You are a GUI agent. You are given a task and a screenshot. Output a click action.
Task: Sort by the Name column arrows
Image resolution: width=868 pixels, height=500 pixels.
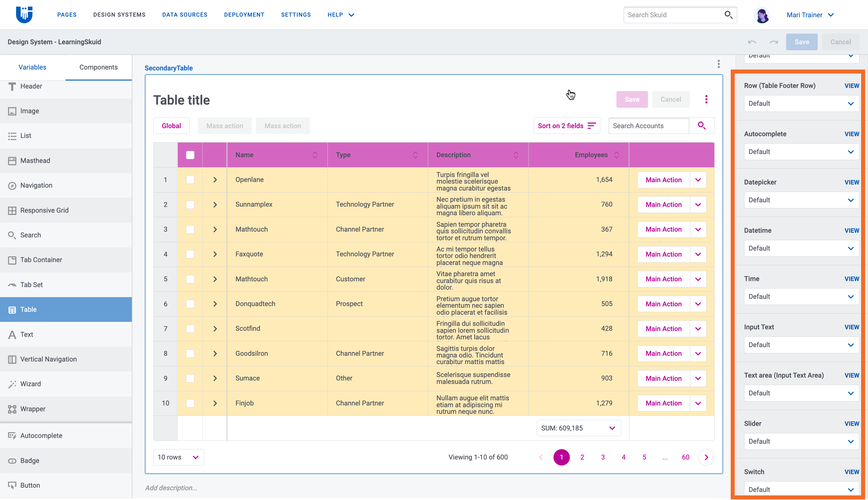pyautogui.click(x=315, y=155)
